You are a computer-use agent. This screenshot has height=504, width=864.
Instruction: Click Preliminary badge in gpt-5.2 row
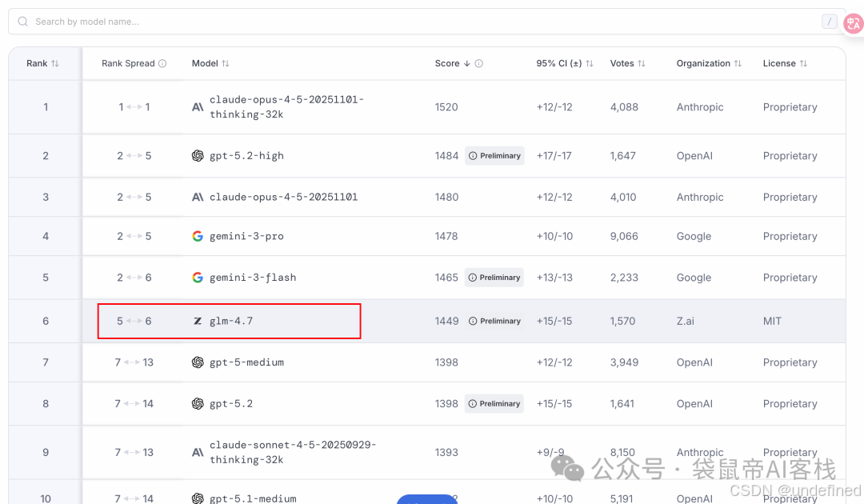(494, 404)
